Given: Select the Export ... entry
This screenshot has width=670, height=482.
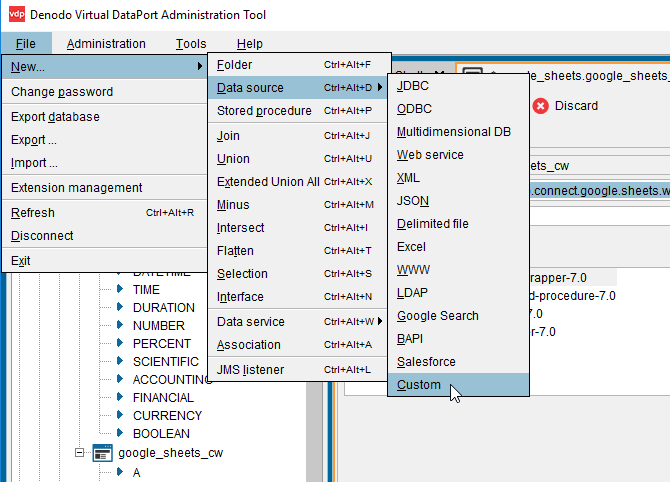Looking at the screenshot, I should point(105,140).
